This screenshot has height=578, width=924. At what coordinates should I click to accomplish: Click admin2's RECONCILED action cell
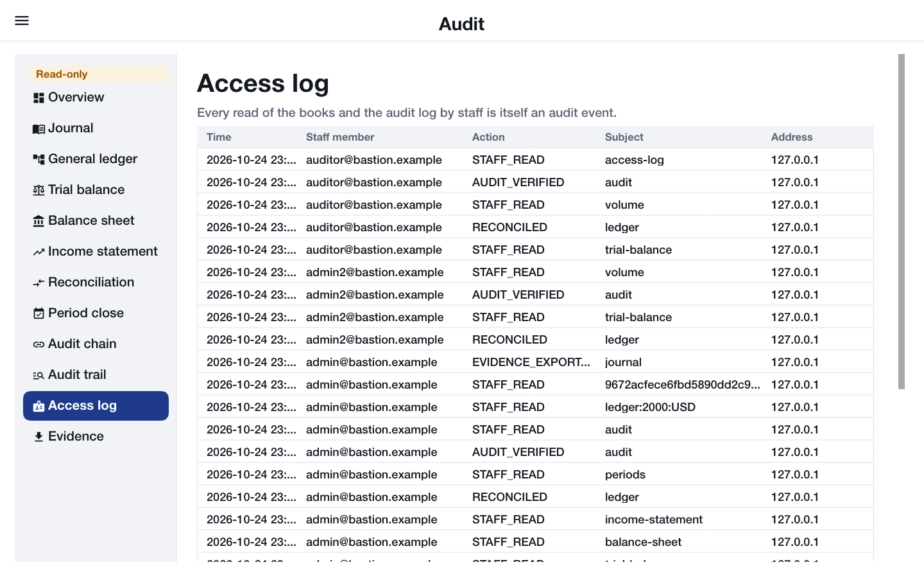click(x=509, y=340)
